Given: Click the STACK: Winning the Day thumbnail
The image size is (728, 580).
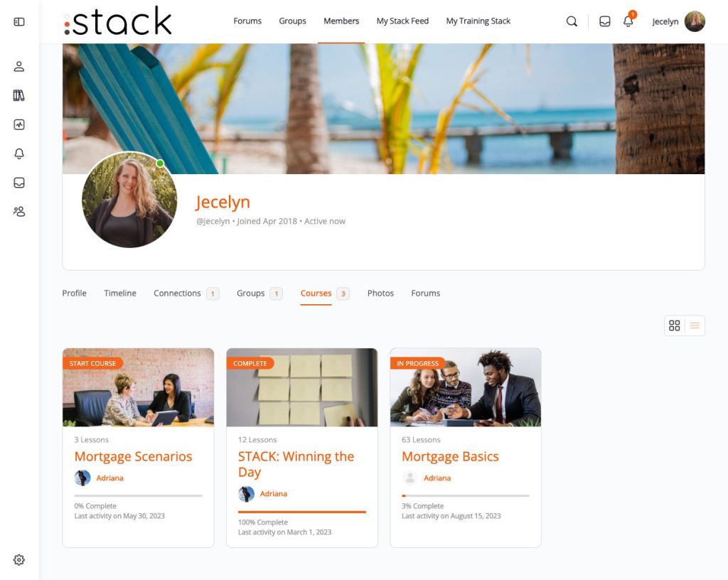Looking at the screenshot, I should pos(301,387).
